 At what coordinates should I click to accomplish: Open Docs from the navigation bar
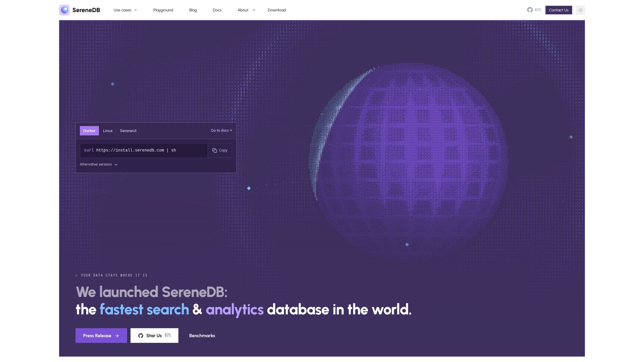217,10
